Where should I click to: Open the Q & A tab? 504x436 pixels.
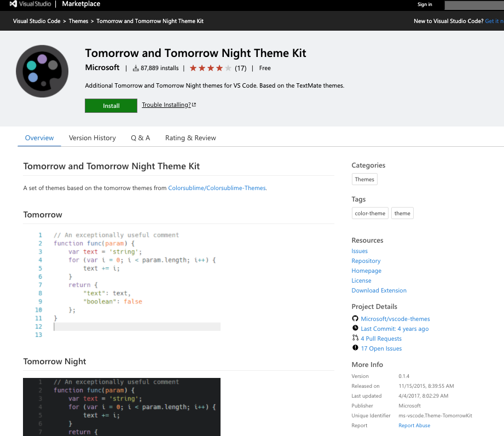140,137
